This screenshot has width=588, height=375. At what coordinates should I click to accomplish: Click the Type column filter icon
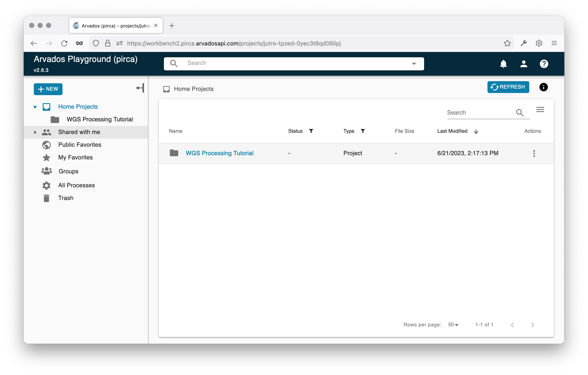[x=363, y=131]
